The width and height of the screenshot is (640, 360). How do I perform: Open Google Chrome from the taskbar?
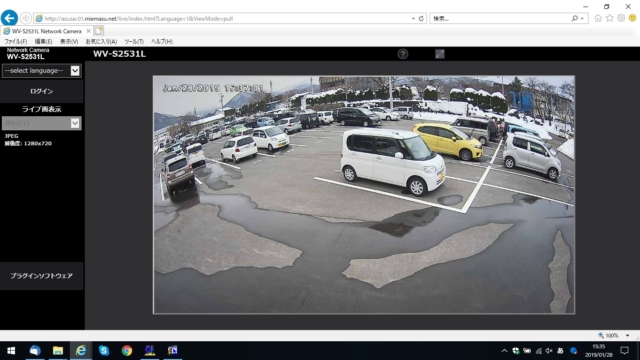point(127,350)
